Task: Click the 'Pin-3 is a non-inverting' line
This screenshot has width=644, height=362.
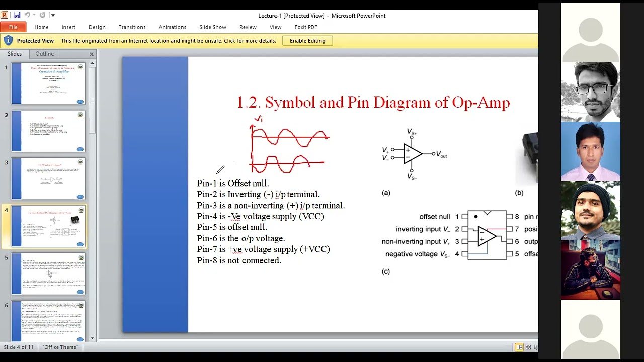Action: pyautogui.click(x=271, y=206)
